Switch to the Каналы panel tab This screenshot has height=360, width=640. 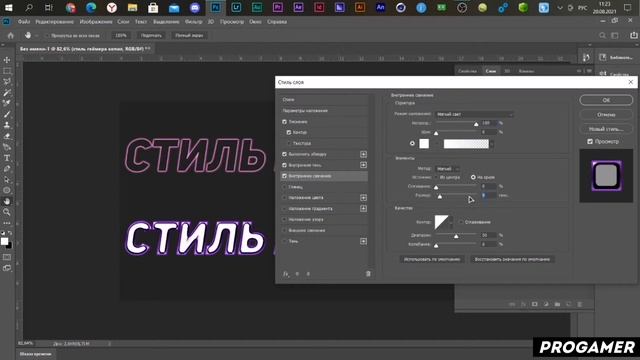click(x=526, y=71)
